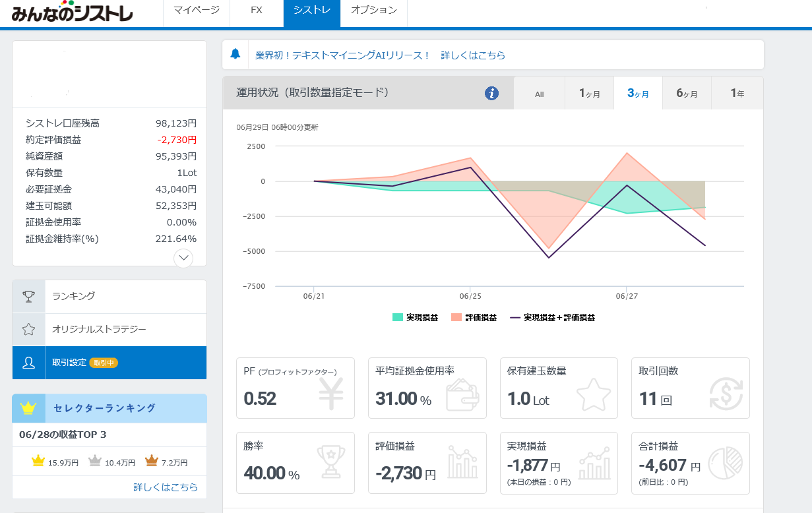Toggle 実現損益＋評価損益 line legend
This screenshot has height=513, width=812.
pyautogui.click(x=553, y=317)
